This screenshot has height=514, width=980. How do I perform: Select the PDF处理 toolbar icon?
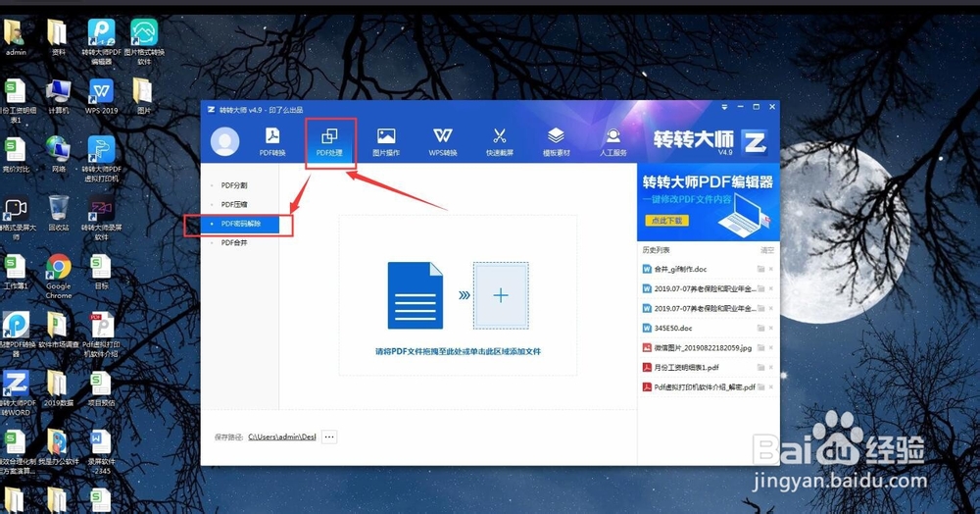(329, 142)
